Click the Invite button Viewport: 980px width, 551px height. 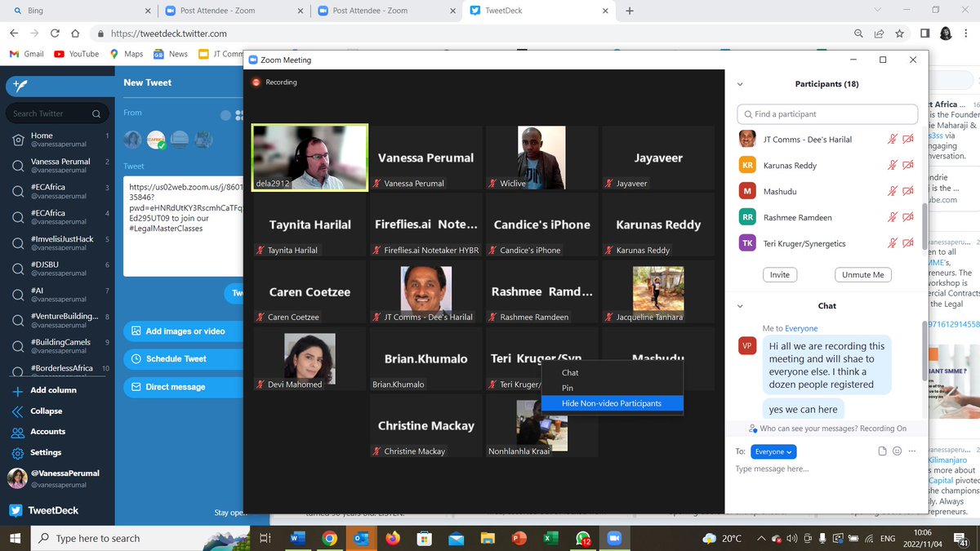point(780,275)
